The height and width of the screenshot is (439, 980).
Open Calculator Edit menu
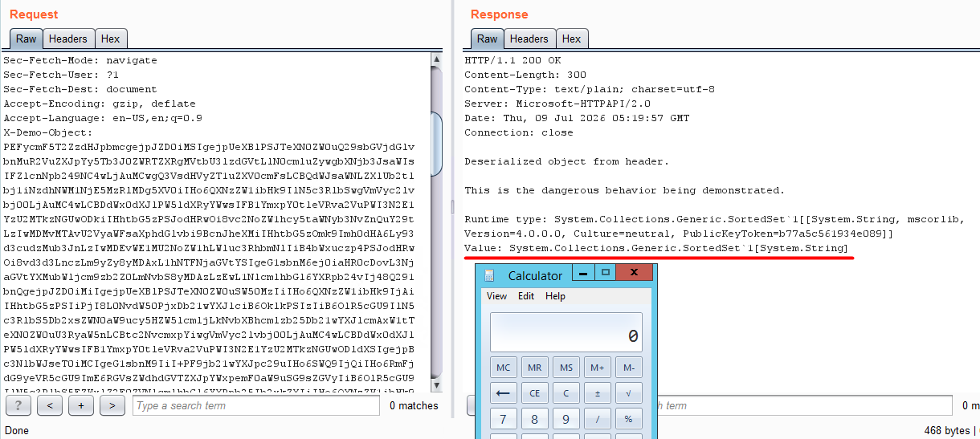click(526, 296)
